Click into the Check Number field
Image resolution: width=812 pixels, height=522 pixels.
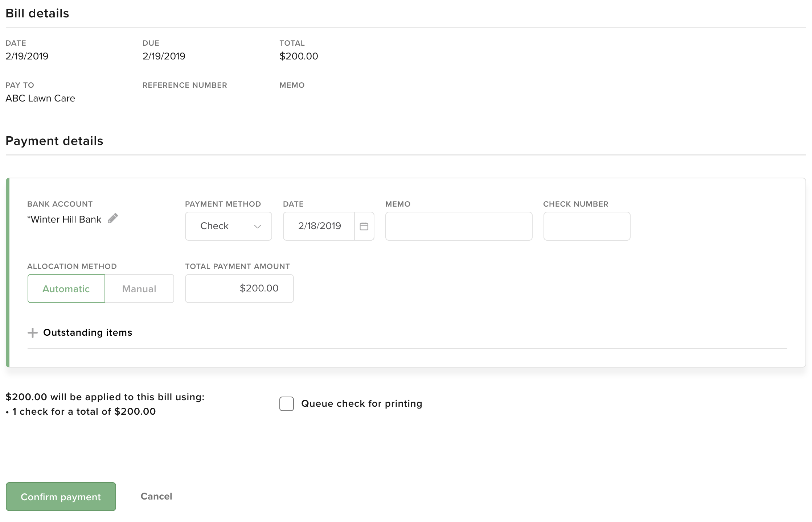click(587, 226)
